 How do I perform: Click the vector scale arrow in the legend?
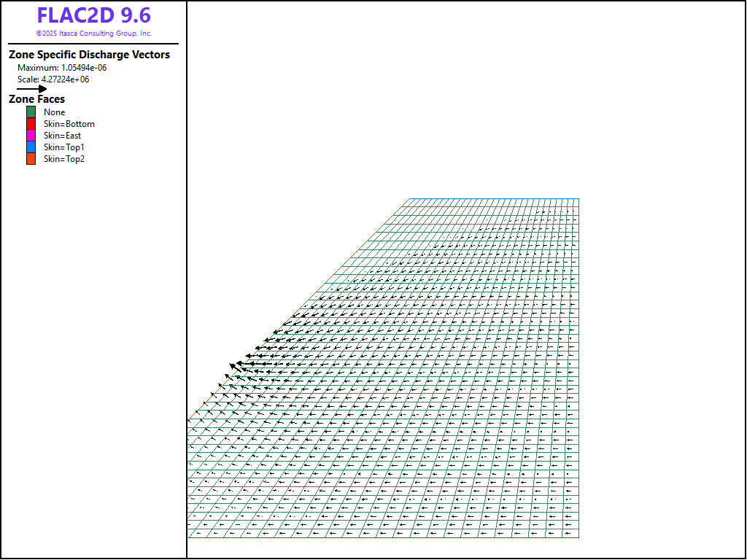click(x=32, y=89)
